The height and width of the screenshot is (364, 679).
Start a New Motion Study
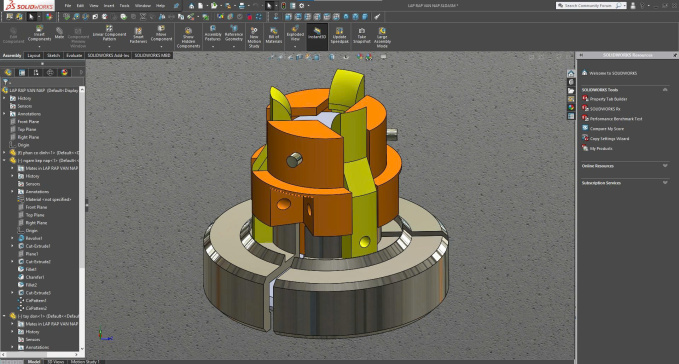click(x=254, y=37)
